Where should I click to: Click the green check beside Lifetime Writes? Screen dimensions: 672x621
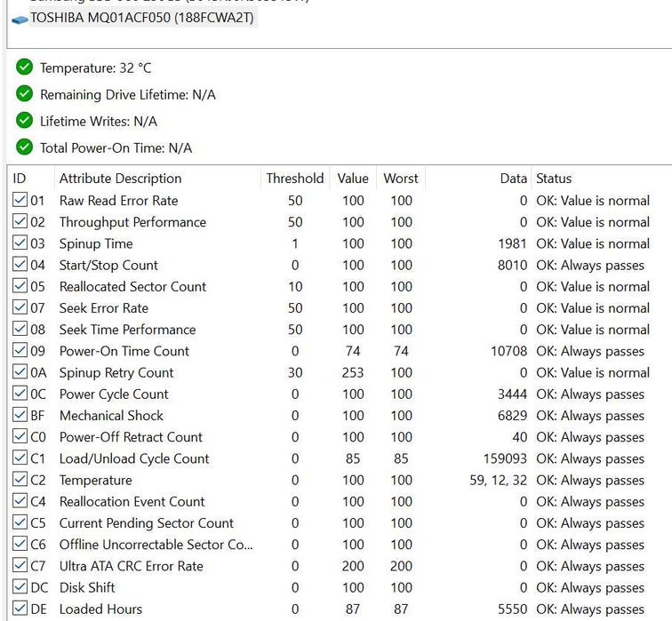pyautogui.click(x=24, y=120)
